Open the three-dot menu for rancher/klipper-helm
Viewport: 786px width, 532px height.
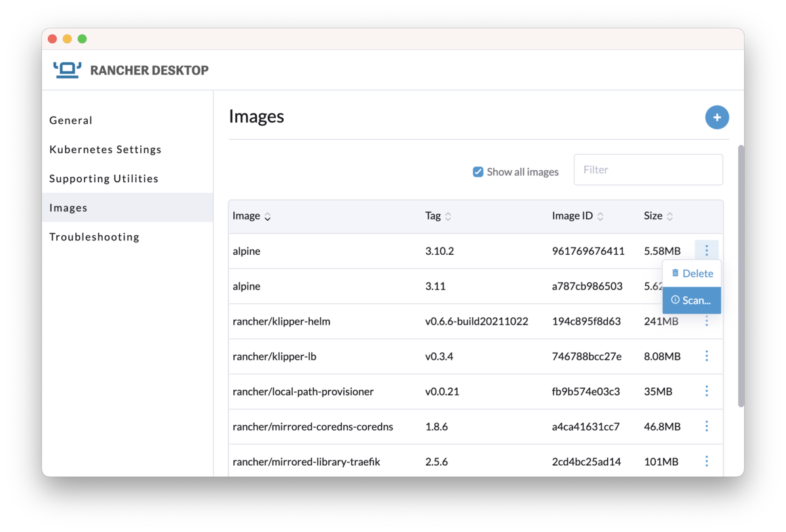[x=706, y=321]
